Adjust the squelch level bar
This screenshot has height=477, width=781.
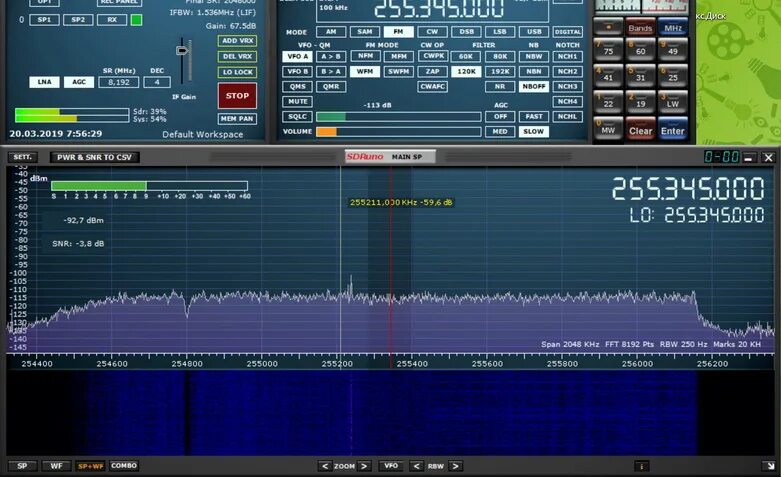[399, 117]
